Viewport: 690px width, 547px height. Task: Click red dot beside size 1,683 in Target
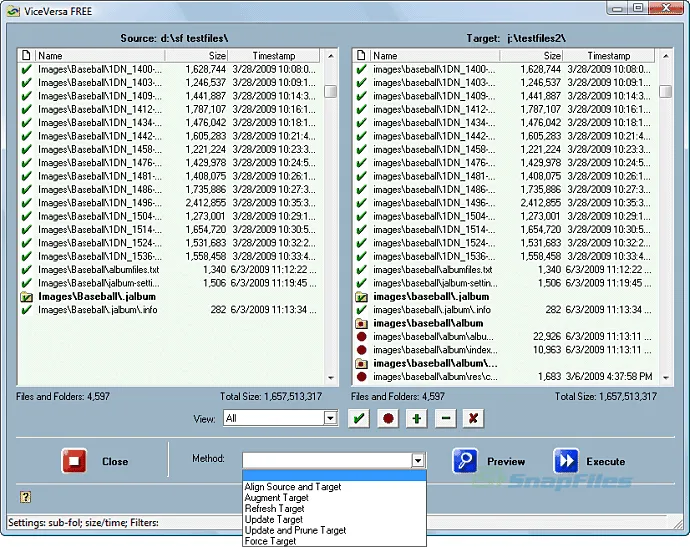tap(362, 377)
